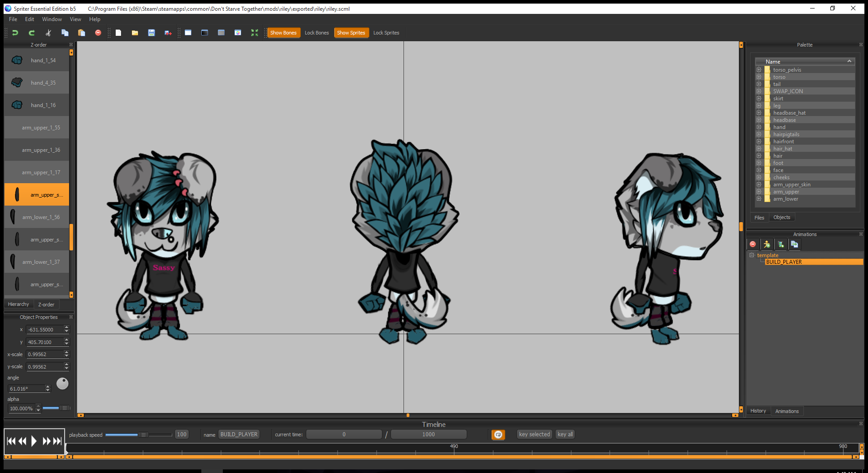868x473 pixels.
Task: Expand the hairpigtails folder
Action: coord(759,134)
